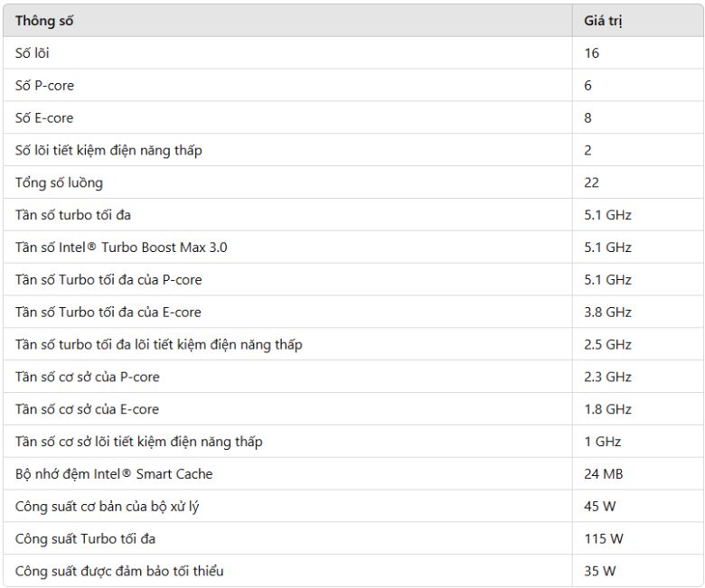Viewport: 705px width, 588px height.
Task: Click "Bộ nhớ đệm Intel® Smart Cache" label
Action: (x=114, y=474)
